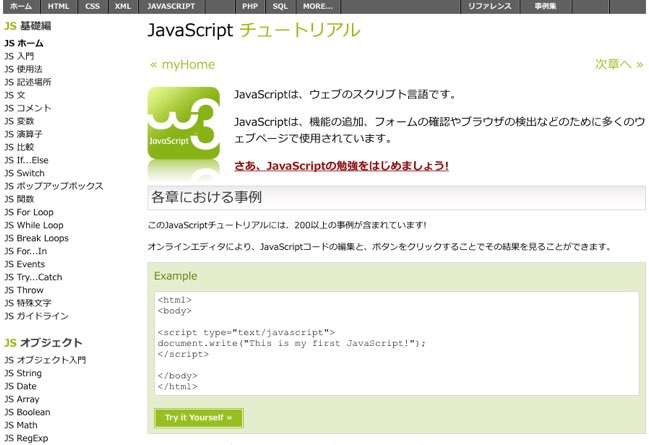Open the ホーム top navigation item
Screen dimensions: 649x445
click(21, 6)
